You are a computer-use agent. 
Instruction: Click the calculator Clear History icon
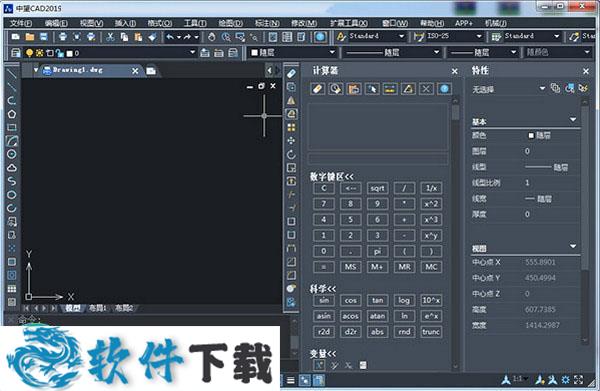tap(336, 89)
